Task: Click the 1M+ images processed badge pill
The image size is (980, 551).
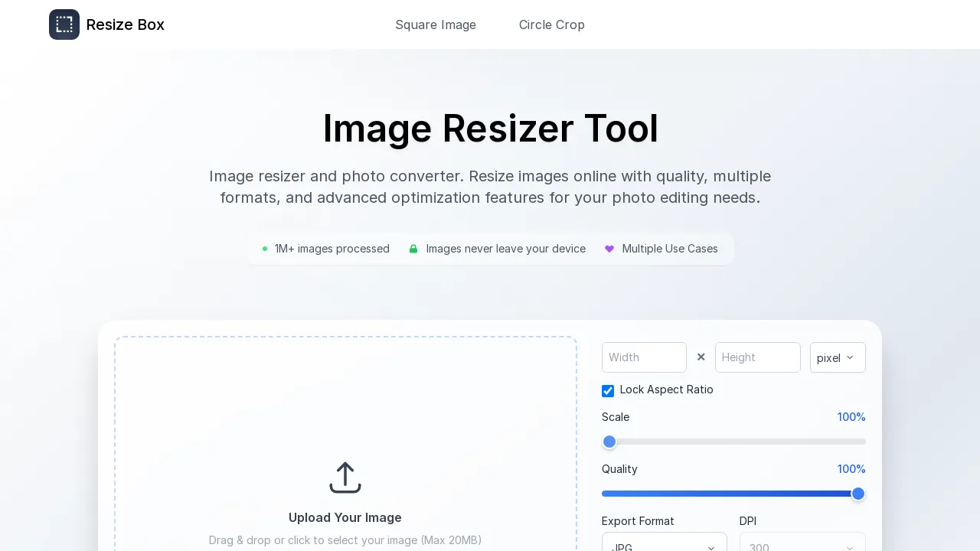Action: [x=325, y=249]
